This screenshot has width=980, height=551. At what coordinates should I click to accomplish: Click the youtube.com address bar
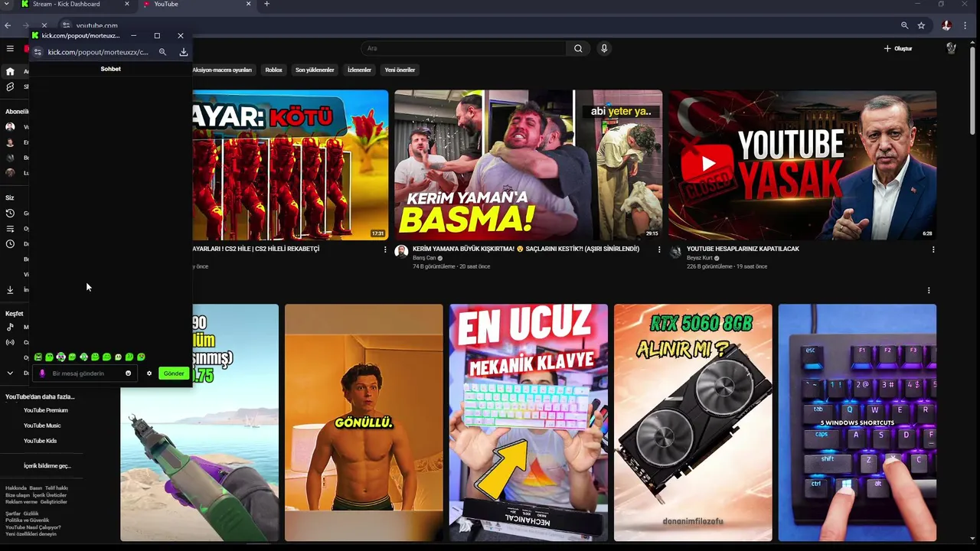coord(490,25)
